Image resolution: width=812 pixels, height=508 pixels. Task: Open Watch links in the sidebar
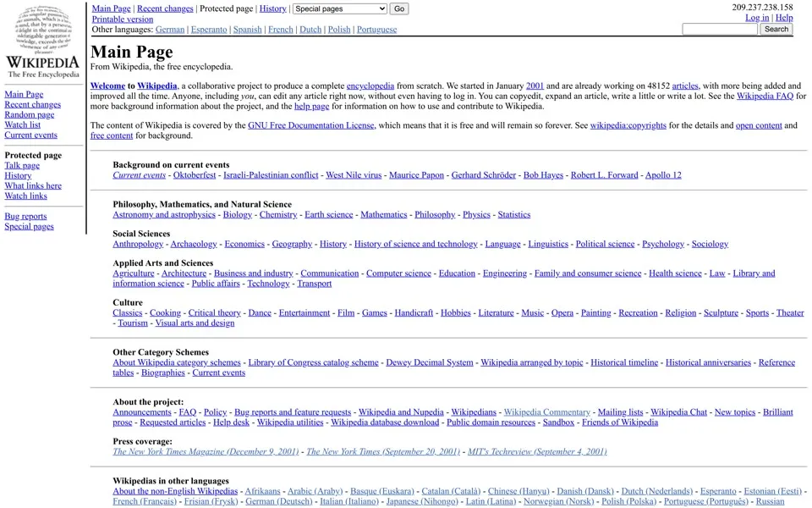click(26, 196)
